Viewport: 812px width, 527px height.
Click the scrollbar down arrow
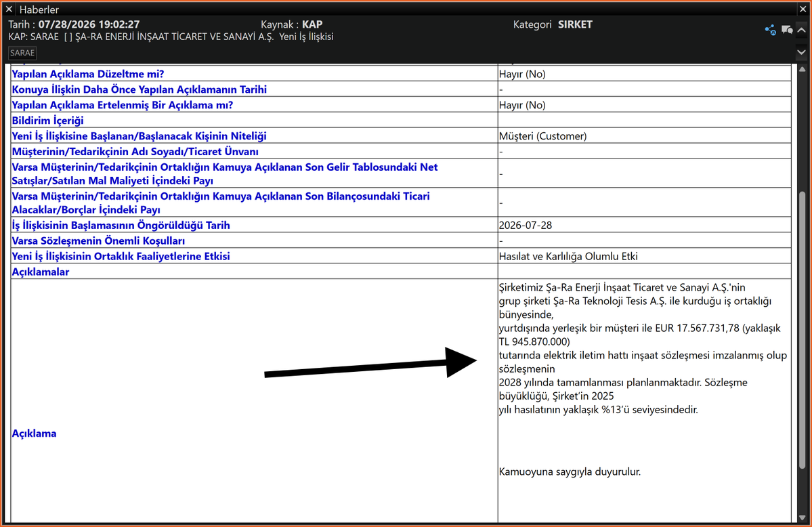tap(802, 517)
